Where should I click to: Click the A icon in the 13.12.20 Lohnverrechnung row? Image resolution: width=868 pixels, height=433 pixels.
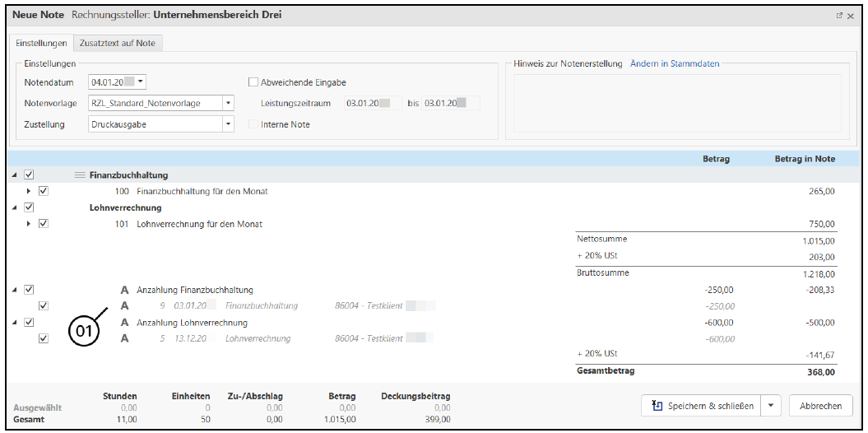(x=125, y=338)
